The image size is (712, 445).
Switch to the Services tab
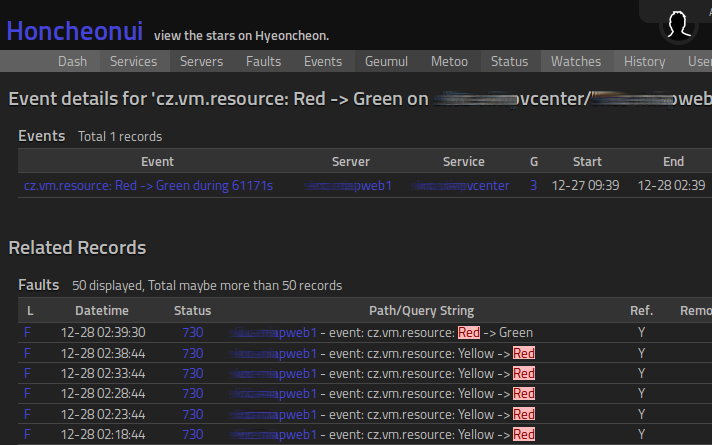click(133, 61)
